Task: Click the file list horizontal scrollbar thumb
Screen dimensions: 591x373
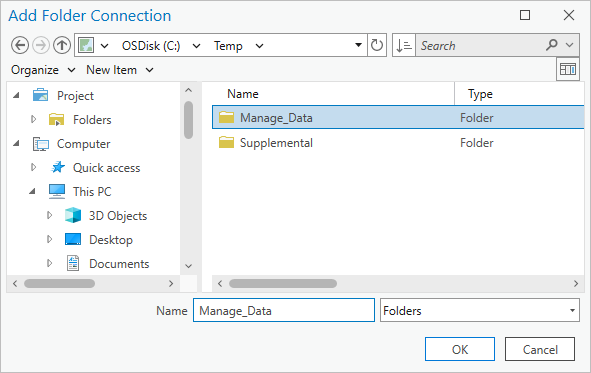Action: (283, 283)
